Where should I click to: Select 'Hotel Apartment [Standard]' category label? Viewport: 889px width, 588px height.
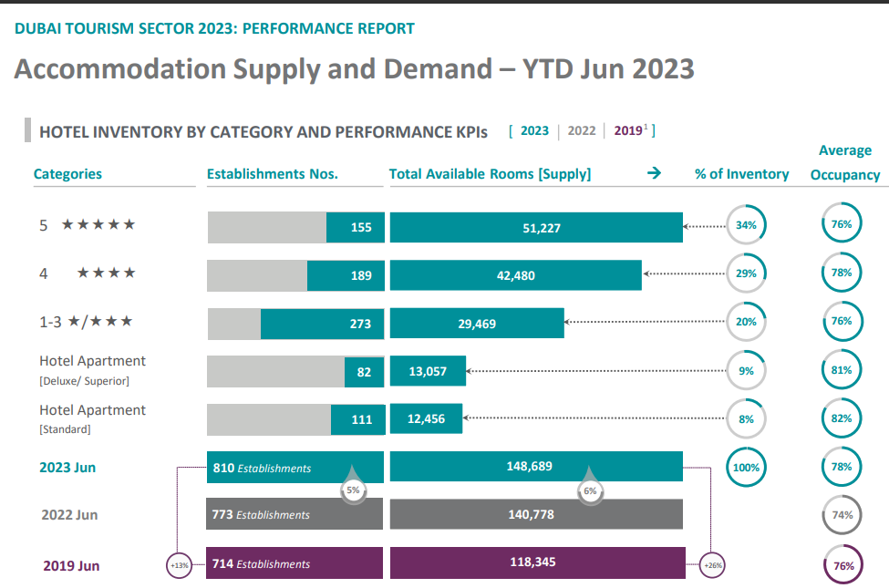92,418
